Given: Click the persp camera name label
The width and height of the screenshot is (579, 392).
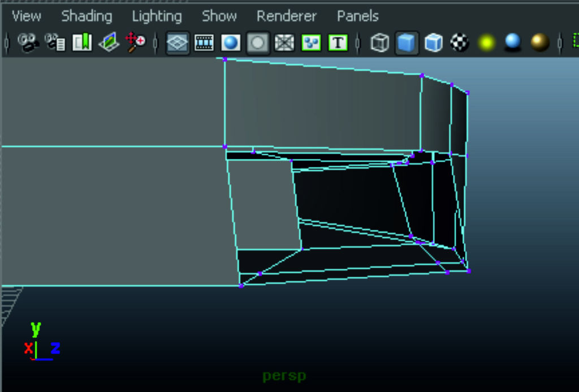Looking at the screenshot, I should 284,376.
